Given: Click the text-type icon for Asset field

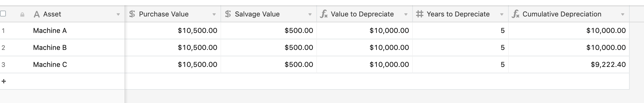Looking at the screenshot, I should point(37,14).
